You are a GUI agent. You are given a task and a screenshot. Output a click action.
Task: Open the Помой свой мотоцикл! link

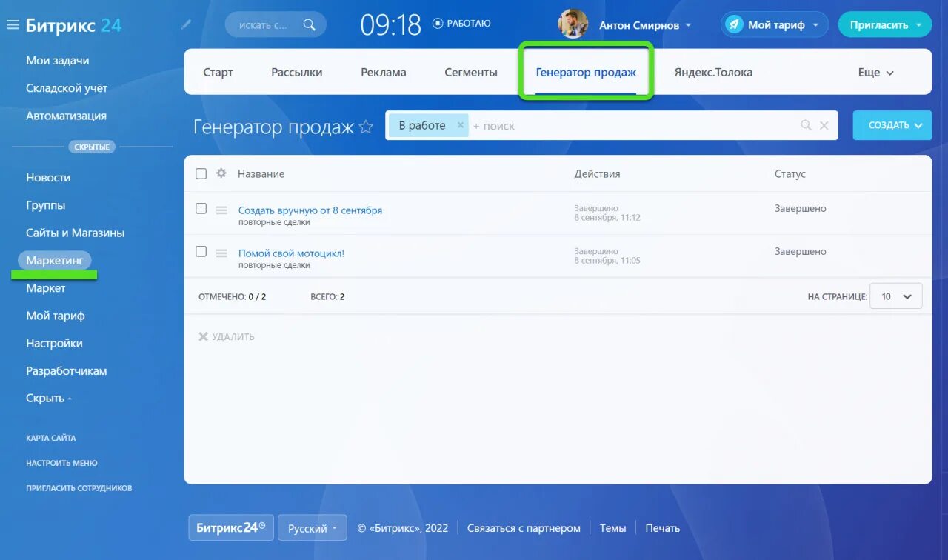point(291,253)
